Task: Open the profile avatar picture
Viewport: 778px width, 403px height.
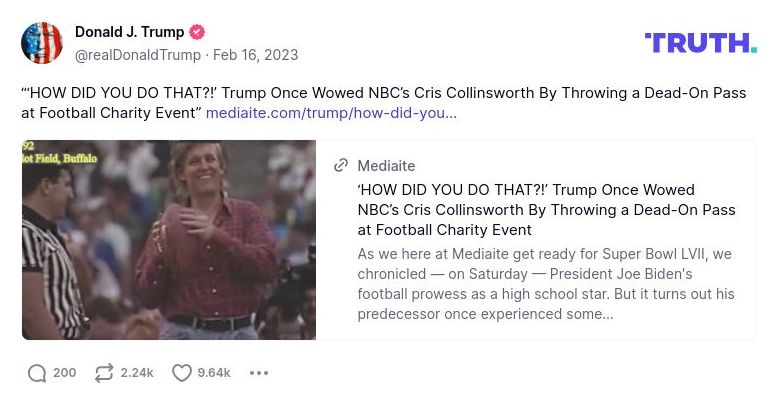Action: click(x=42, y=43)
